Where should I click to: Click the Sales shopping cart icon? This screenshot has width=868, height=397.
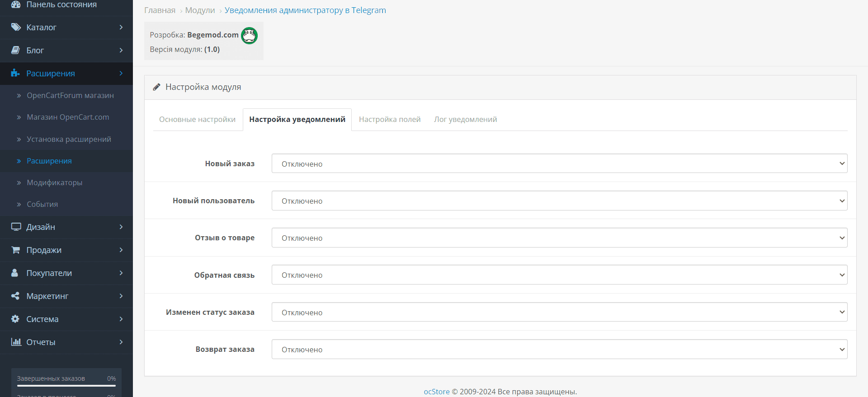coord(16,250)
